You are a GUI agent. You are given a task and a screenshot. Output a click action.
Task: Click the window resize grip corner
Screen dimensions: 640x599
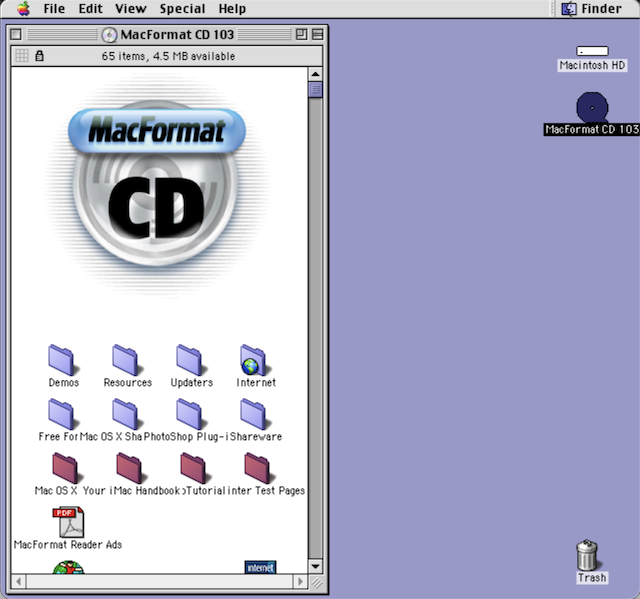pyautogui.click(x=316, y=582)
